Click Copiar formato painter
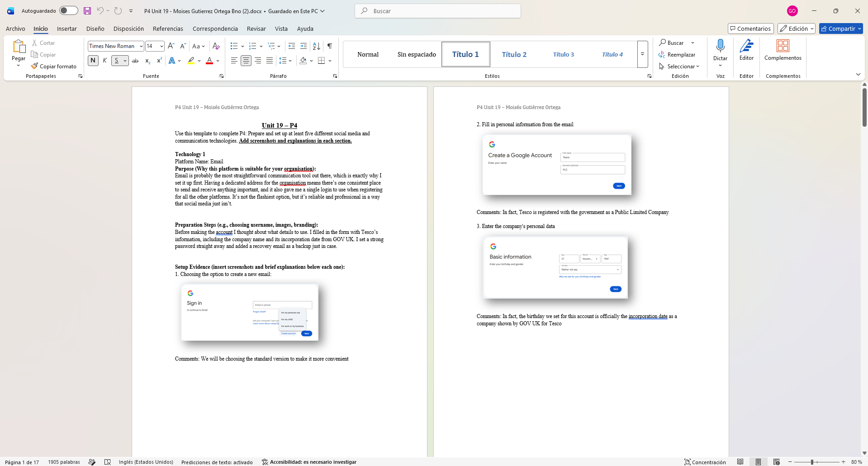The image size is (868, 466). (54, 67)
